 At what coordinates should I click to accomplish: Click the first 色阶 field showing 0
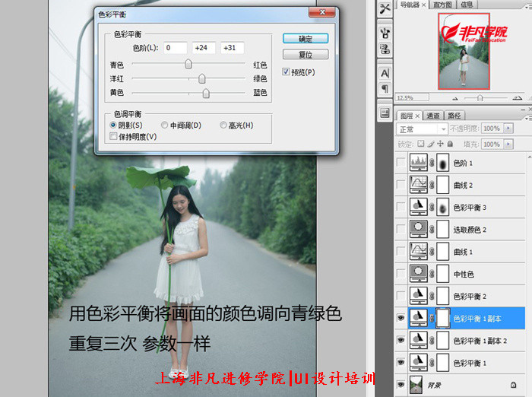(x=175, y=48)
